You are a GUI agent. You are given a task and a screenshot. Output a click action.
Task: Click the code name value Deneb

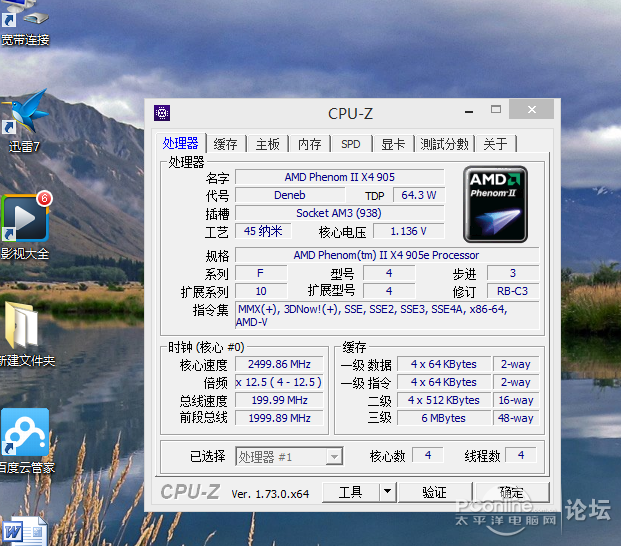pyautogui.click(x=290, y=195)
